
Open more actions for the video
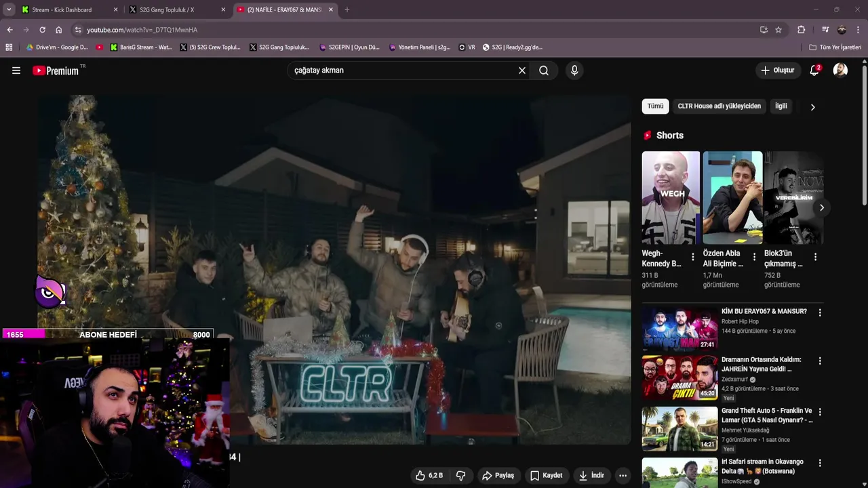point(623,476)
